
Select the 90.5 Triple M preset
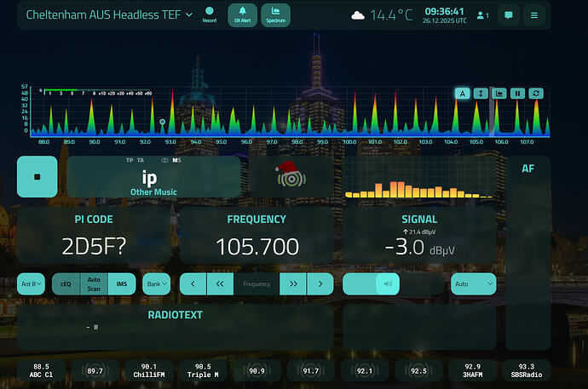[x=203, y=370]
